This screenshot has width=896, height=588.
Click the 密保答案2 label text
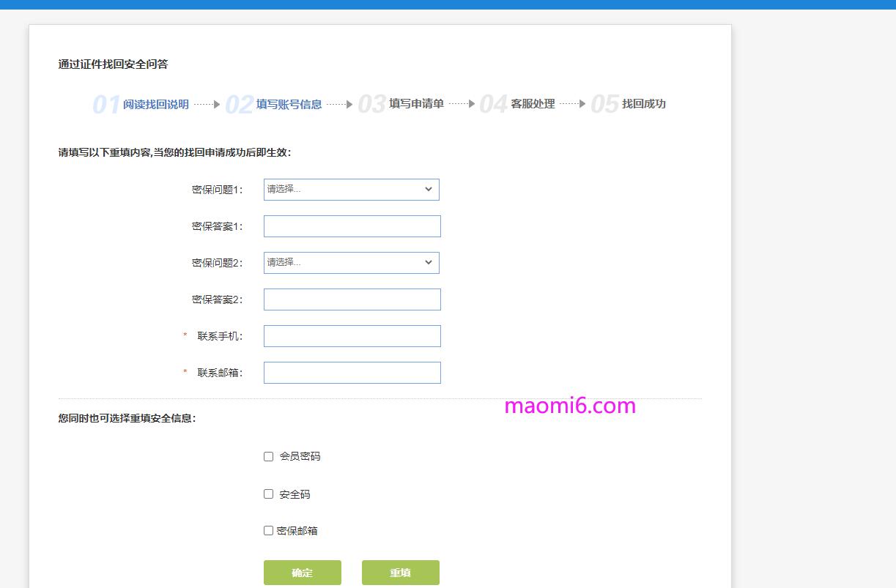tap(217, 299)
